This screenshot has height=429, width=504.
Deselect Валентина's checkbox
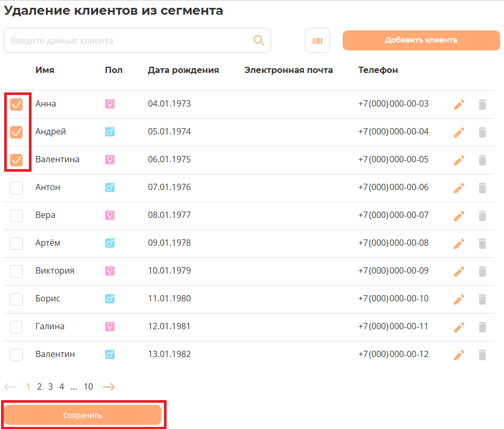pyautogui.click(x=16, y=160)
